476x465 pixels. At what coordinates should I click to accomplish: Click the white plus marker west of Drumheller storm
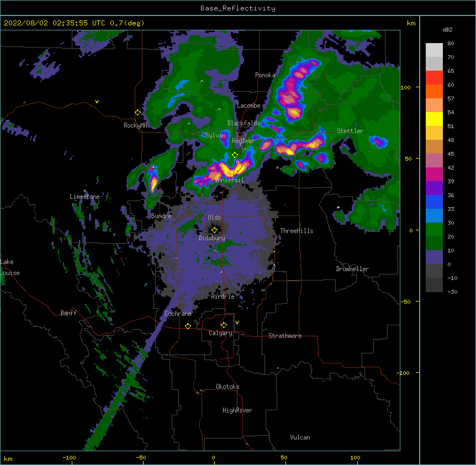pyautogui.click(x=338, y=207)
